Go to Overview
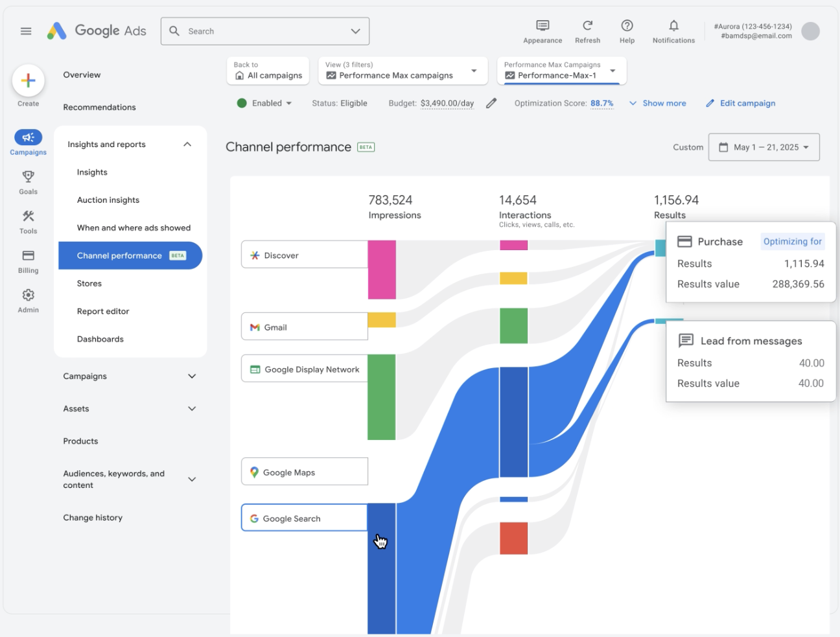Image resolution: width=840 pixels, height=637 pixels. 82,75
